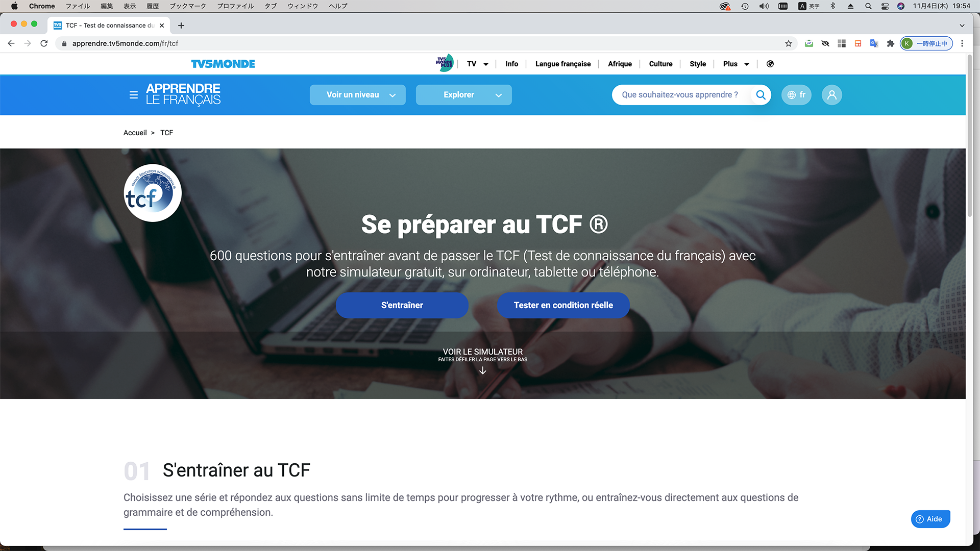Click the hamburger menu icon

click(x=133, y=94)
